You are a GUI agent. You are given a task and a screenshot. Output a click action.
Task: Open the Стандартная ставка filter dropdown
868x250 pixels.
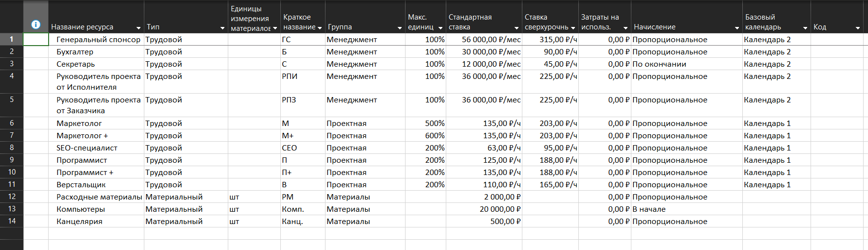click(x=516, y=28)
